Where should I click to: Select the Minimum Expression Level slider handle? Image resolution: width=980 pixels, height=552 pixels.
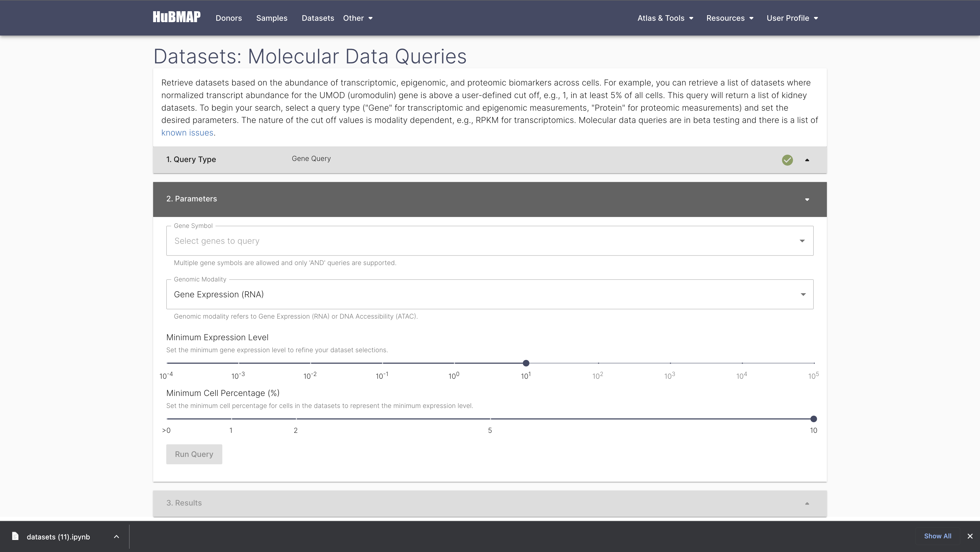click(x=526, y=363)
